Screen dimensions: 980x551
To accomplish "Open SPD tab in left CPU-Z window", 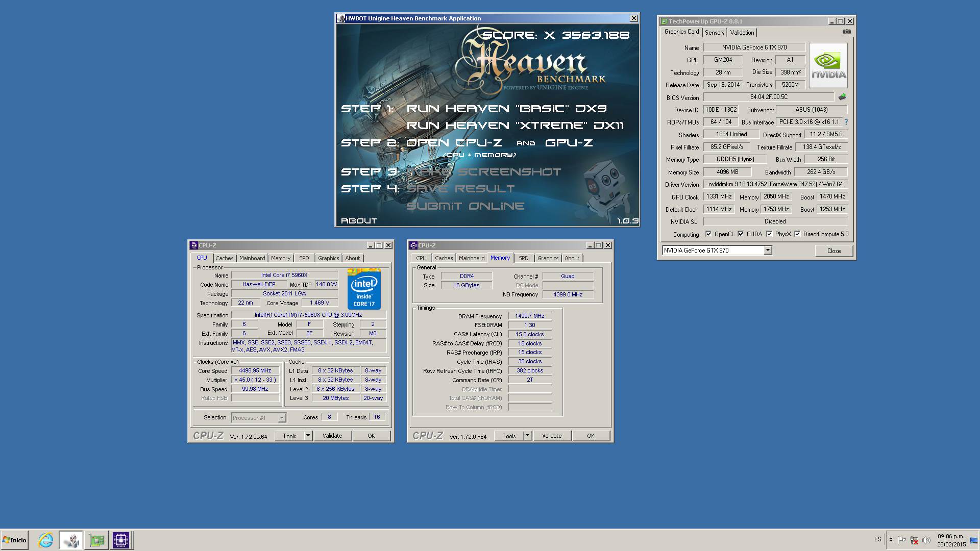I will coord(304,258).
